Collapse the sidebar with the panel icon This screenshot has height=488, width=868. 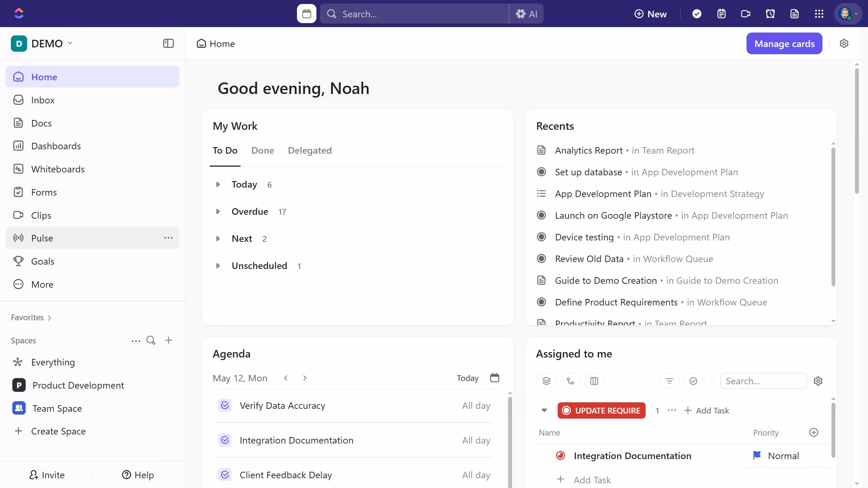click(168, 43)
